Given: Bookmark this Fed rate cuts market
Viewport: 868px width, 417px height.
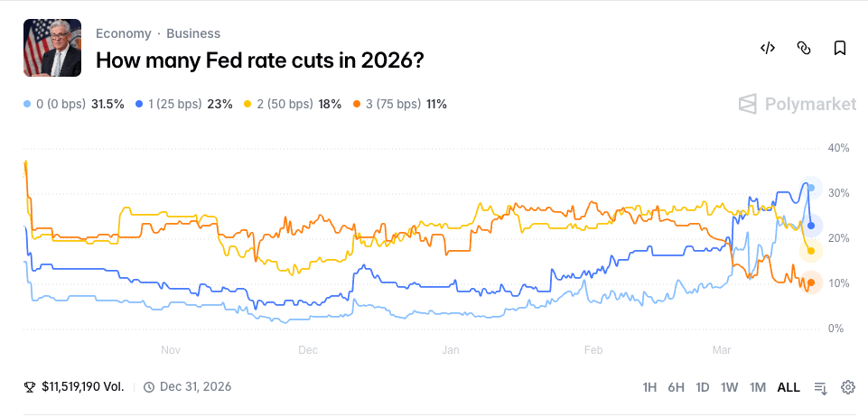Looking at the screenshot, I should (840, 48).
